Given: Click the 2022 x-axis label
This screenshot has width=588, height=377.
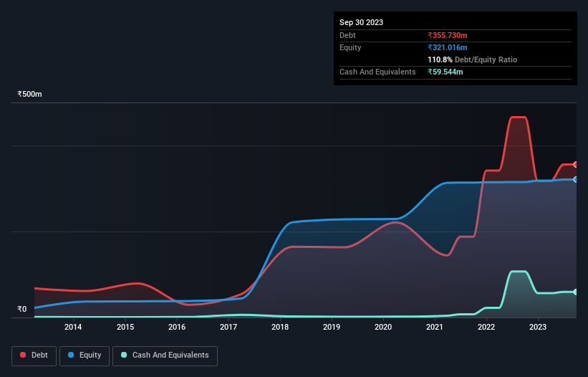Looking at the screenshot, I should (486, 327).
